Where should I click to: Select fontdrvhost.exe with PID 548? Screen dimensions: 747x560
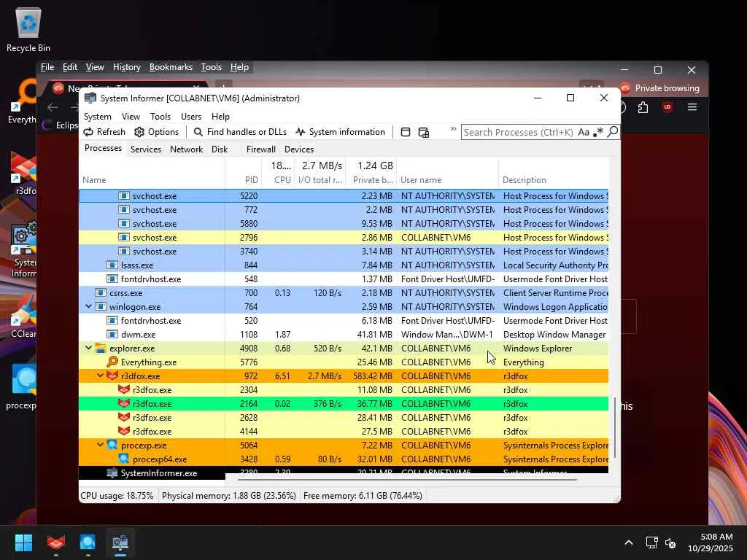point(344,279)
